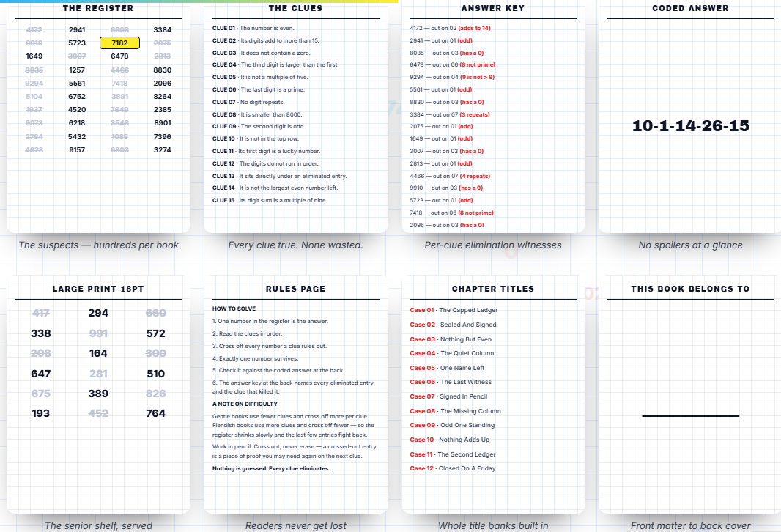Click caption "Every clue true. None wasted."
The width and height of the screenshot is (781, 532).
295,245
